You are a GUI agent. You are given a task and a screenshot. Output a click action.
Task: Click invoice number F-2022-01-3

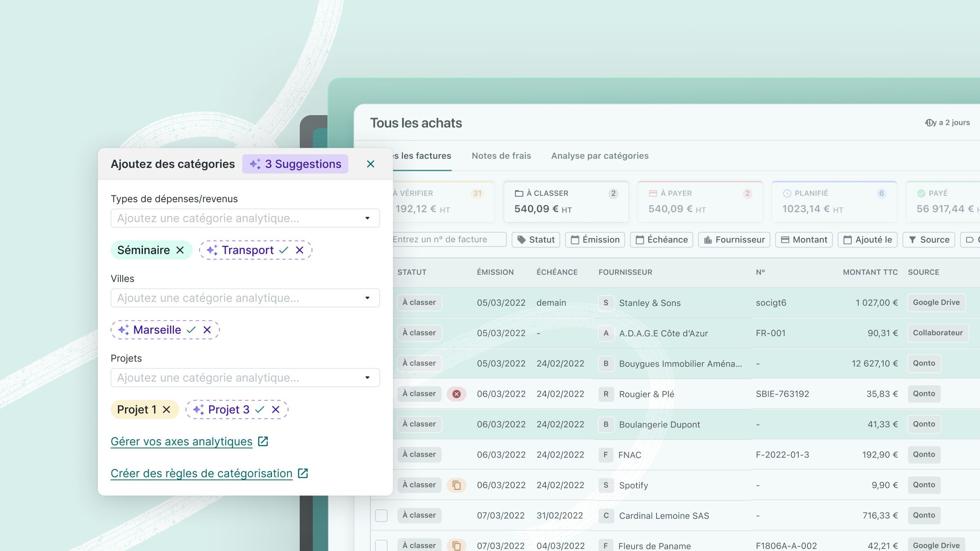click(x=782, y=455)
